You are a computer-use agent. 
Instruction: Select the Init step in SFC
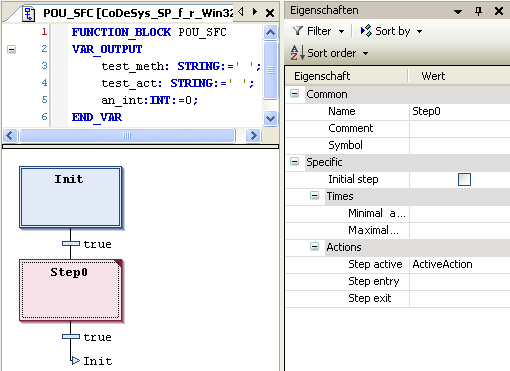coord(70,197)
